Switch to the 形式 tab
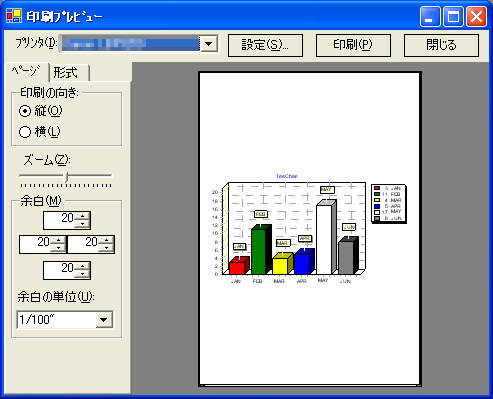Image resolution: width=493 pixels, height=399 pixels. point(69,73)
